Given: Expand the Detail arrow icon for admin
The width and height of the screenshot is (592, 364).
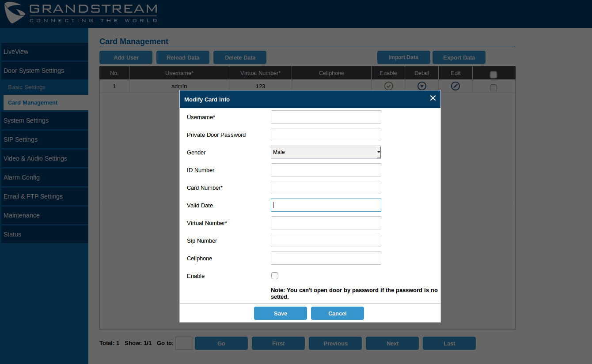Looking at the screenshot, I should [422, 86].
